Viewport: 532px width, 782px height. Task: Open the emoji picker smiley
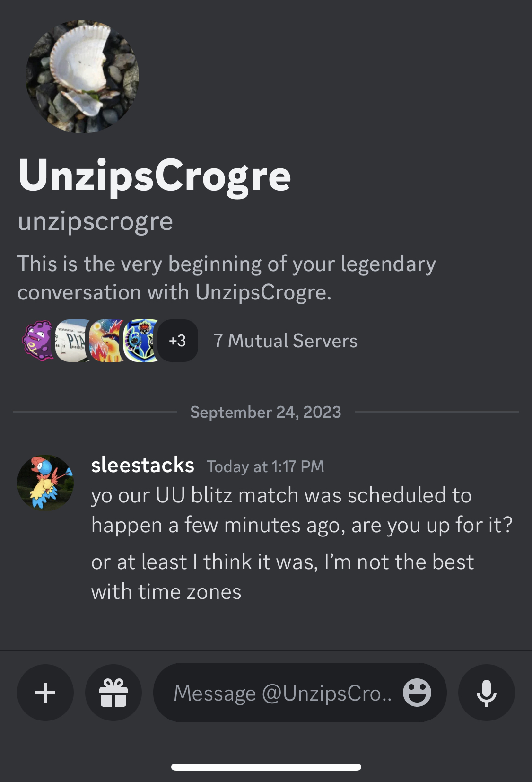417,693
